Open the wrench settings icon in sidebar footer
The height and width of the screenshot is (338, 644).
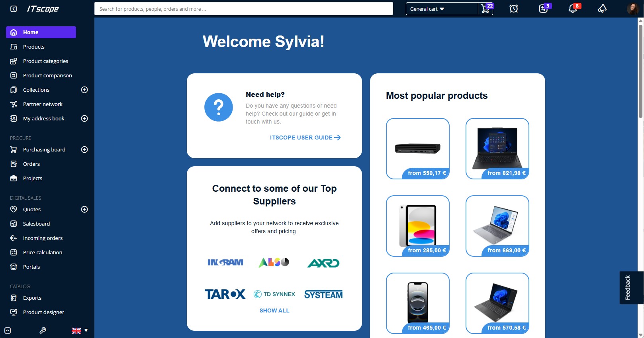coord(43,330)
